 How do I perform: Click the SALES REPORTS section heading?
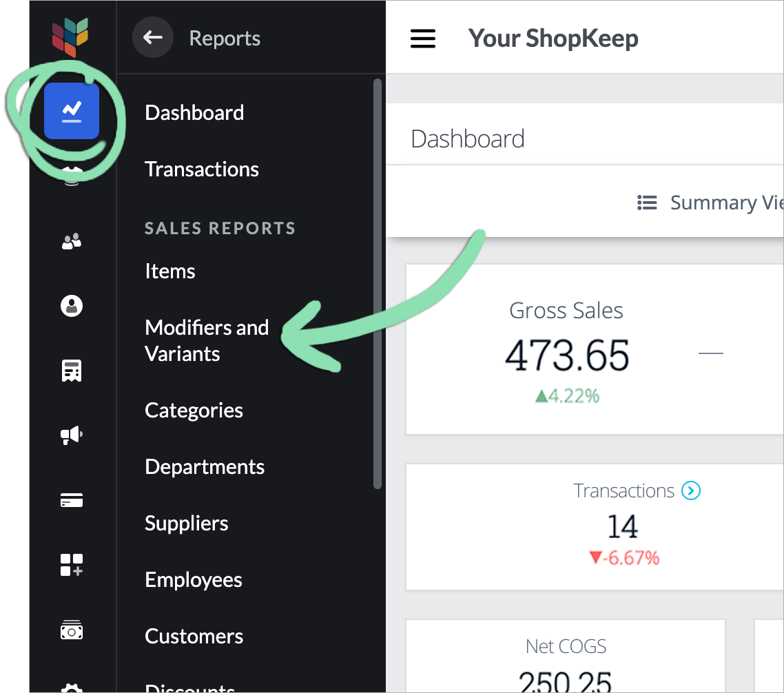(220, 229)
